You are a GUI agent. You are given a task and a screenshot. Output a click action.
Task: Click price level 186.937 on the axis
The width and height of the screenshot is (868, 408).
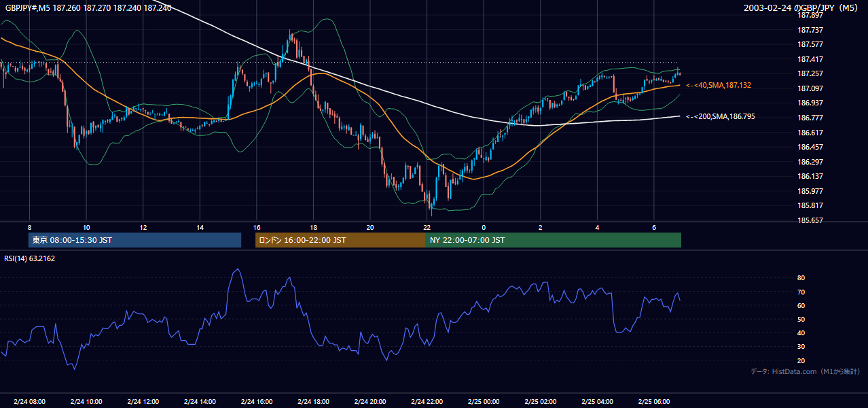[810, 103]
